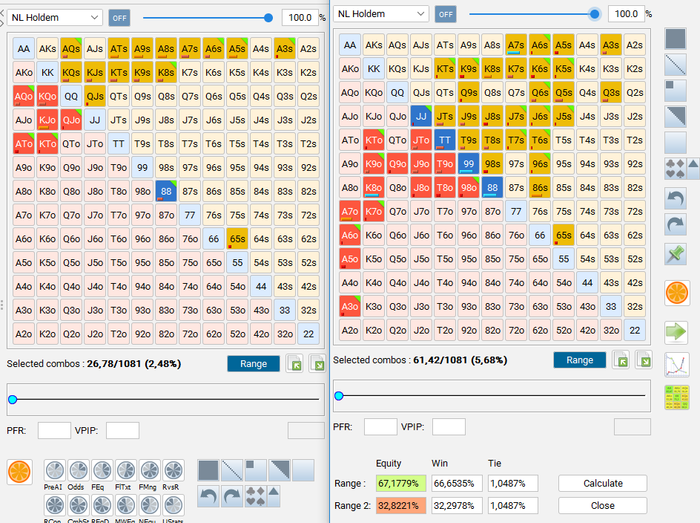Open the card suits selector in left panel
The image size is (700, 523).
255,496
